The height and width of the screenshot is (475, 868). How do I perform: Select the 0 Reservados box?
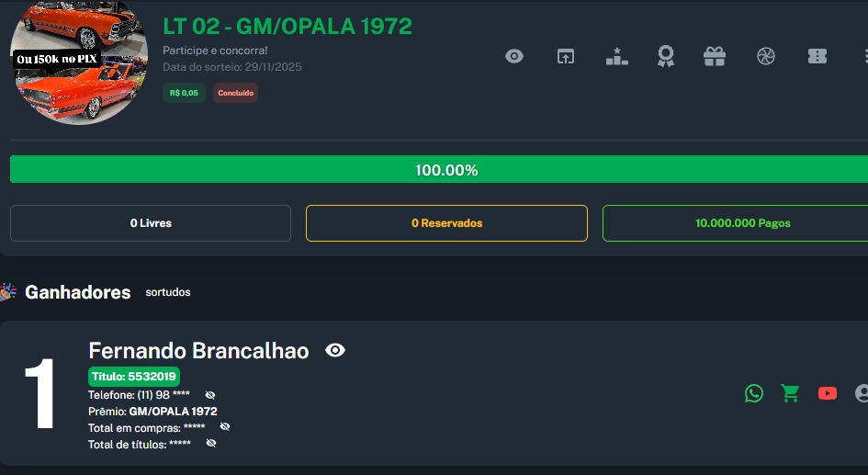coord(446,223)
